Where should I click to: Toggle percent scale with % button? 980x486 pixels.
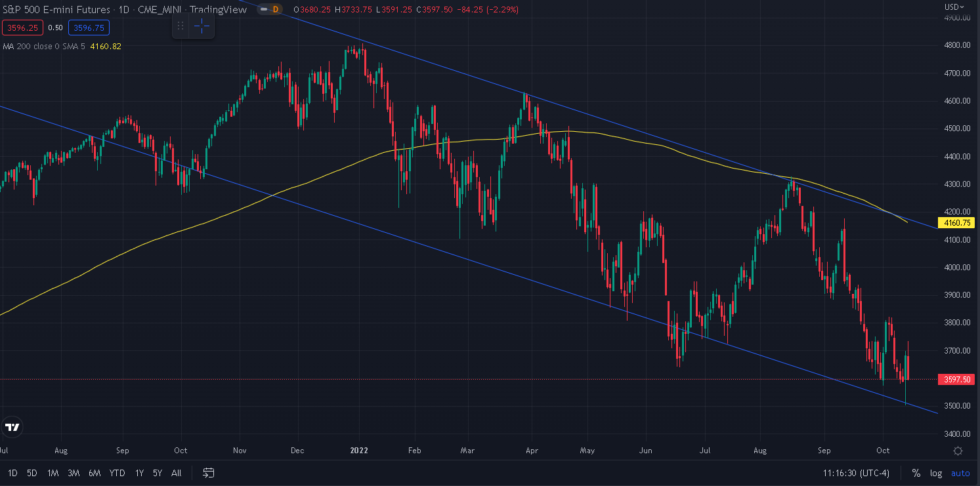[916, 473]
